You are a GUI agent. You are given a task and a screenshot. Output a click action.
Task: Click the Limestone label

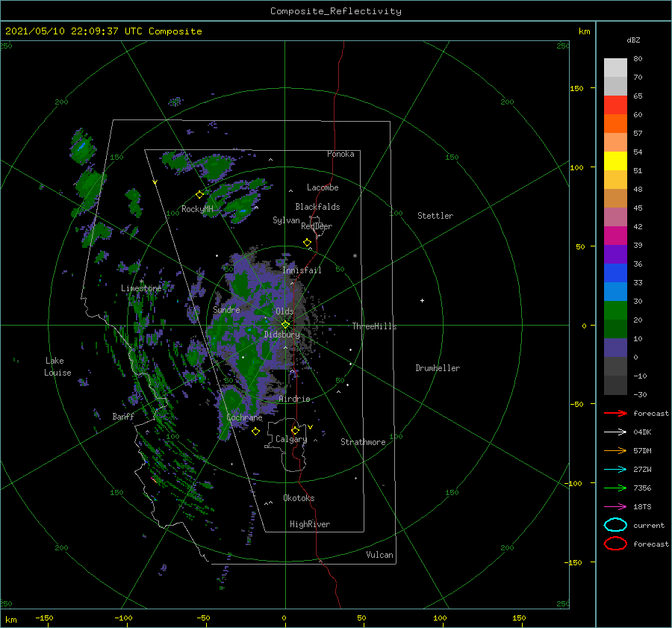[x=141, y=288]
